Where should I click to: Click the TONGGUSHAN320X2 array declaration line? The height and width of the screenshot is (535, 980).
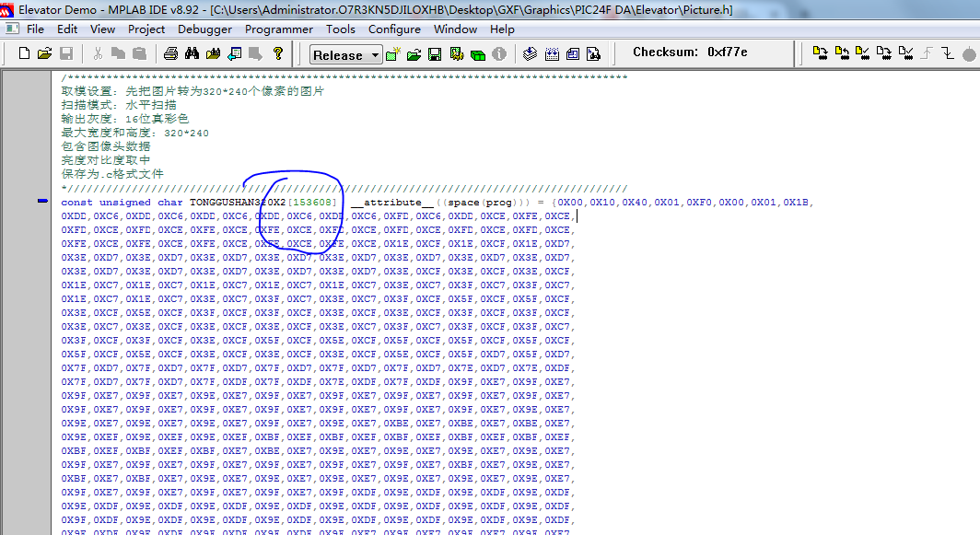click(x=437, y=203)
